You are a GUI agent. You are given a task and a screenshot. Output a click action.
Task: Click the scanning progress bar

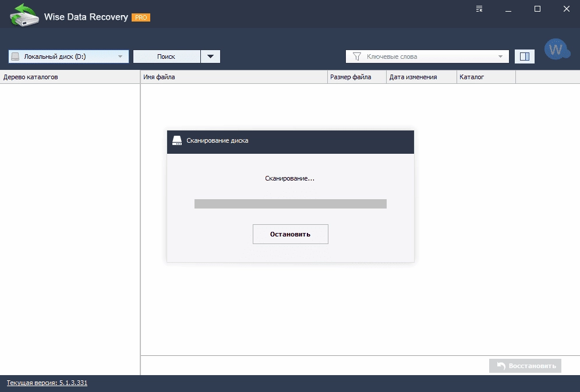291,204
